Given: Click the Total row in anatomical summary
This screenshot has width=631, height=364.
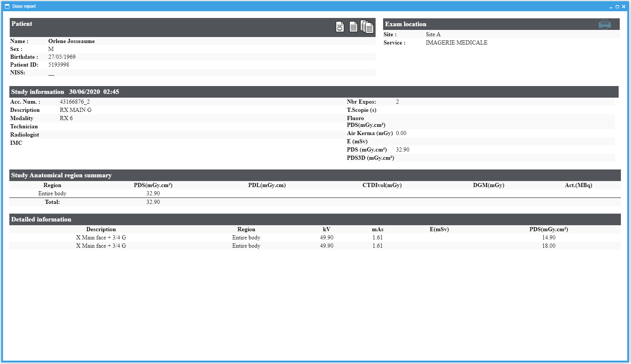Looking at the screenshot, I should coord(52,202).
